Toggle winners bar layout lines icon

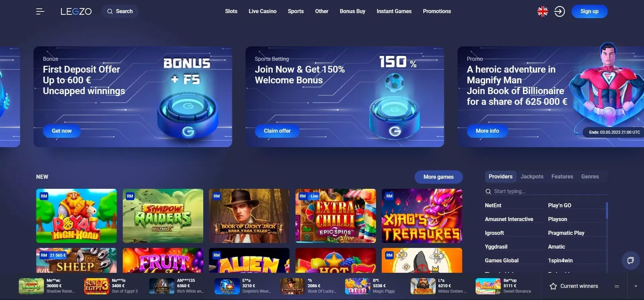(616, 286)
